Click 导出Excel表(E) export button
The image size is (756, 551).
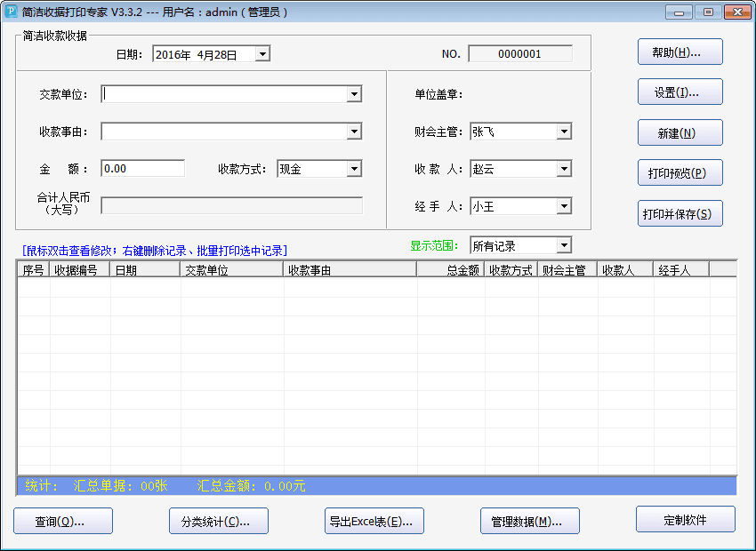[374, 522]
